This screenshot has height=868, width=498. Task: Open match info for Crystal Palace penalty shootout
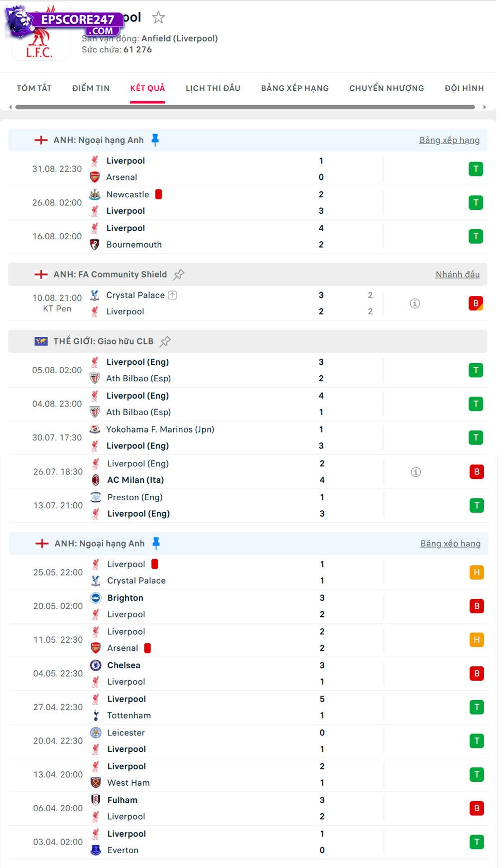point(414,302)
